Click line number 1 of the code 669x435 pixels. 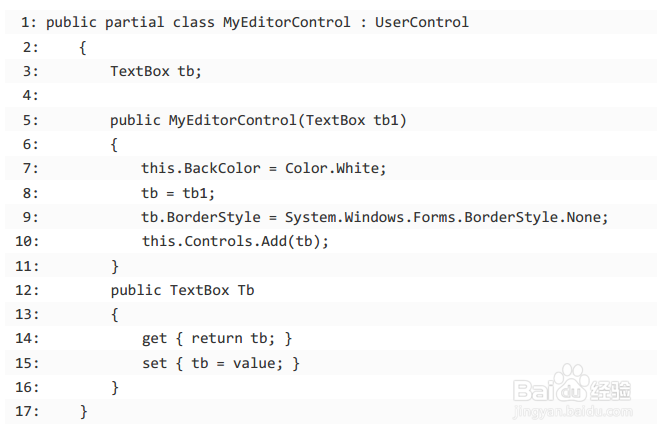pyautogui.click(x=27, y=22)
